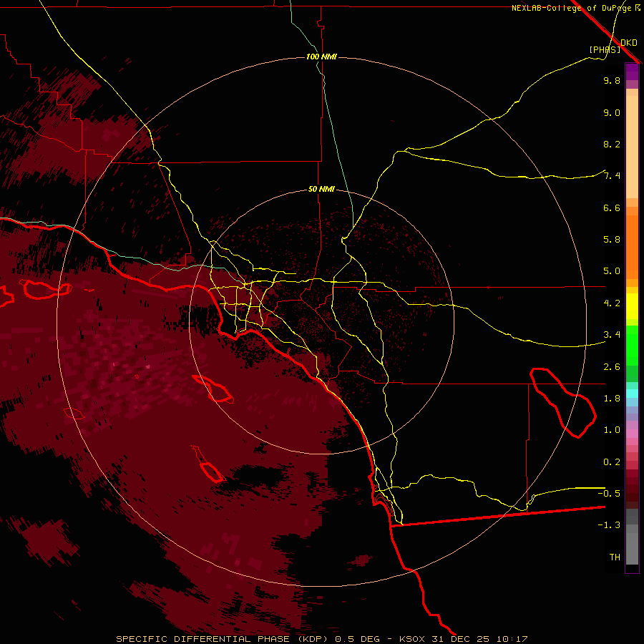644x644 pixels.
Task: Click the bright green segment of the color bar
Action: pyautogui.click(x=632, y=346)
